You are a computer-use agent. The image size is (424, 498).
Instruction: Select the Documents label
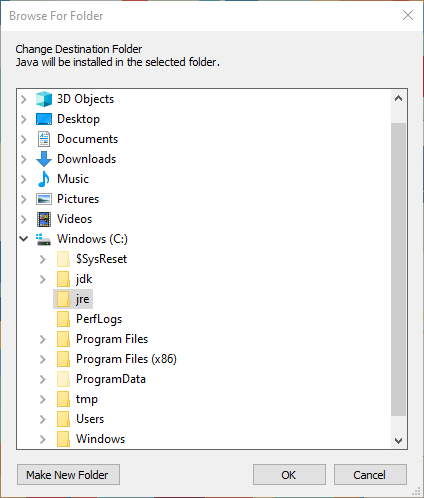coord(87,139)
